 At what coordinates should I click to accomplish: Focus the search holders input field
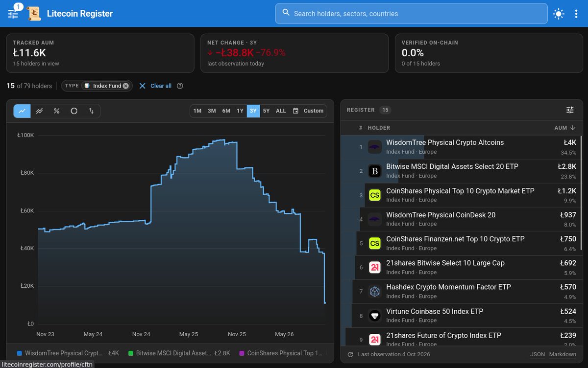[x=412, y=14]
